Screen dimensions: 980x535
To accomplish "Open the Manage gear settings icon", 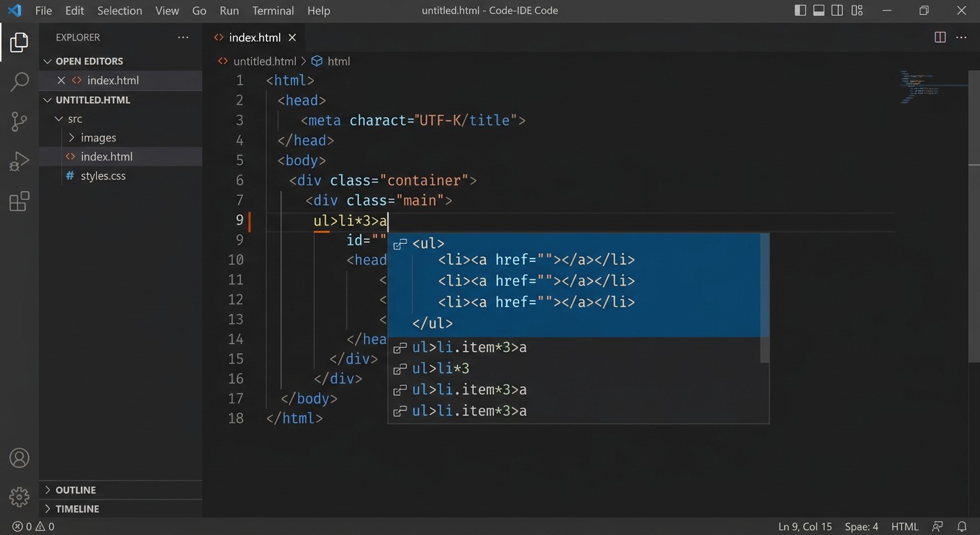I will click(19, 497).
